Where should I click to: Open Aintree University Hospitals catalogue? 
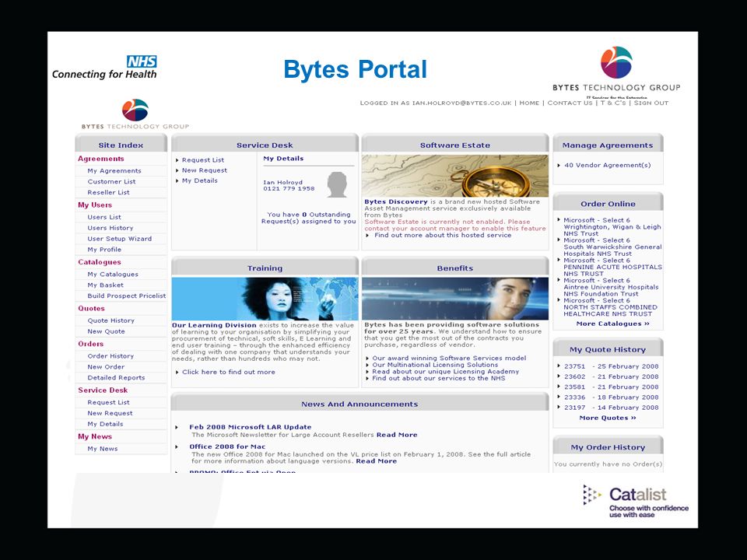(611, 287)
